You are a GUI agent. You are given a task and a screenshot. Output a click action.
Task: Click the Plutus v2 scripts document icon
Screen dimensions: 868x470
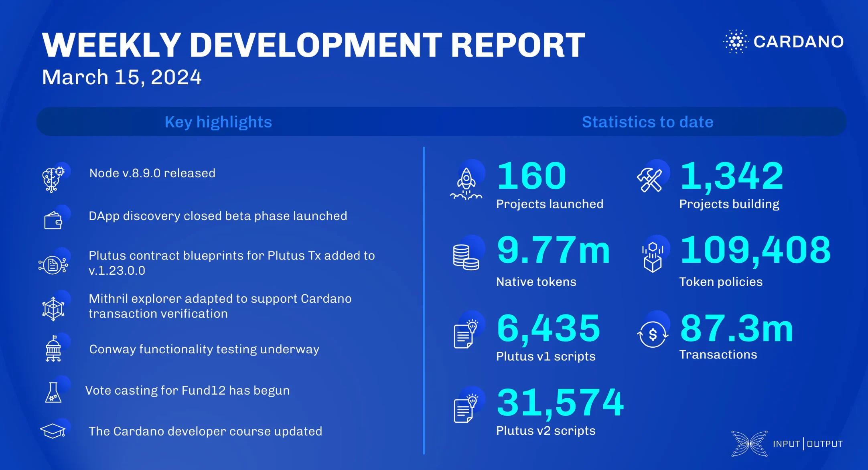coord(465,409)
